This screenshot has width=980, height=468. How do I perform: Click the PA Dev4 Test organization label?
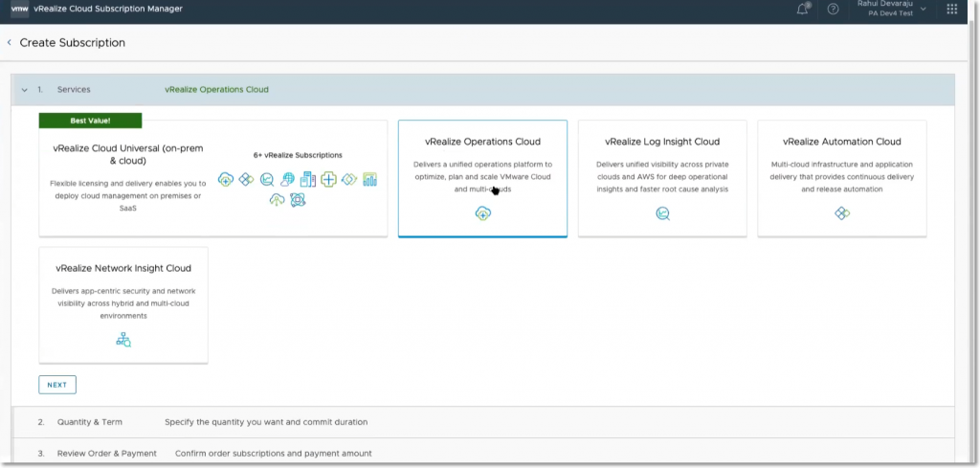[891, 13]
